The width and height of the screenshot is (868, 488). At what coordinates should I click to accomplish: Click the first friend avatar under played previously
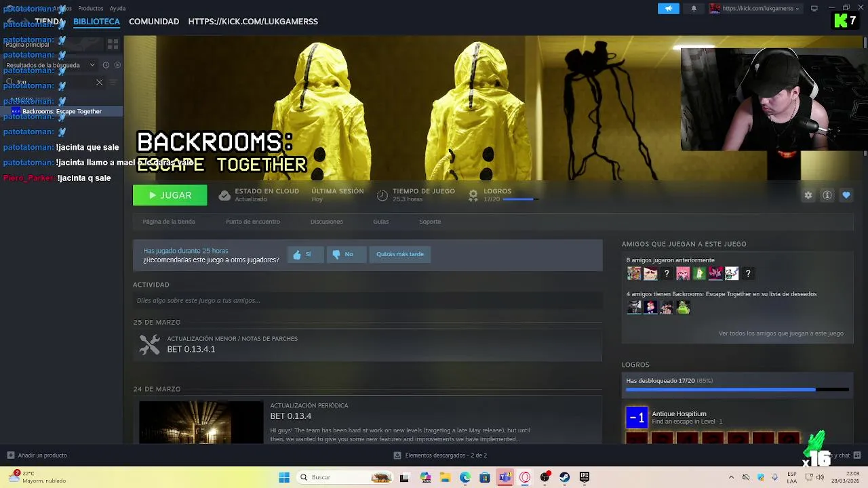click(634, 274)
